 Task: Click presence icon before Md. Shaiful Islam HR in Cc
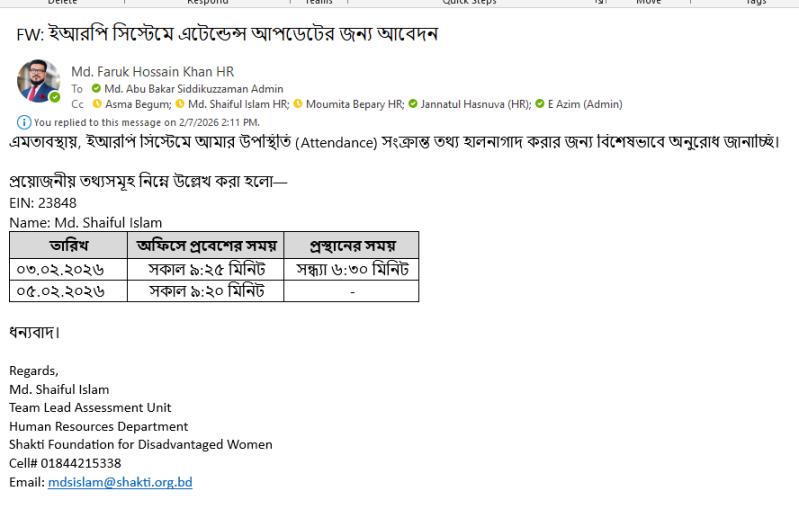[181, 104]
